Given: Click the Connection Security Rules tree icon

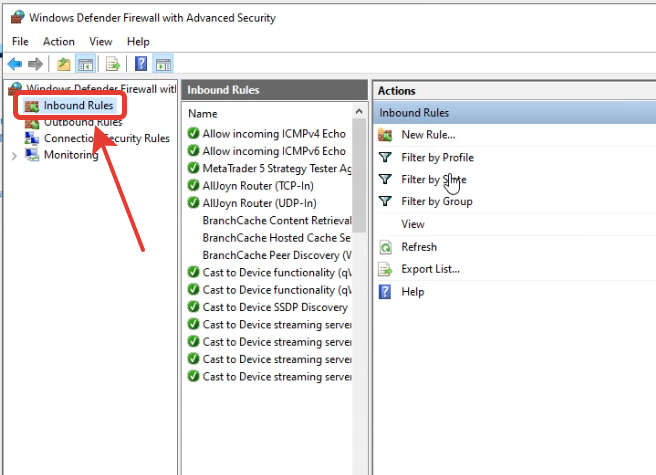Looking at the screenshot, I should coord(32,138).
